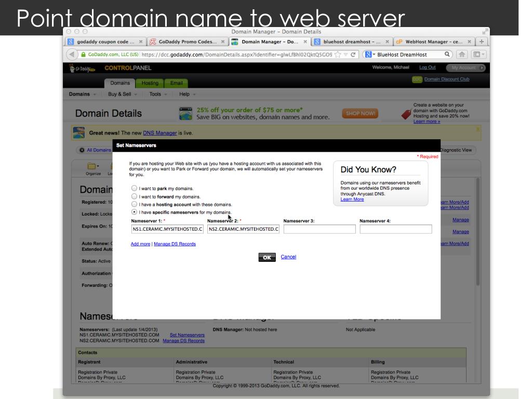Confirm nameservers with OK button
Viewport: 532px width, 399px height.
267,257
